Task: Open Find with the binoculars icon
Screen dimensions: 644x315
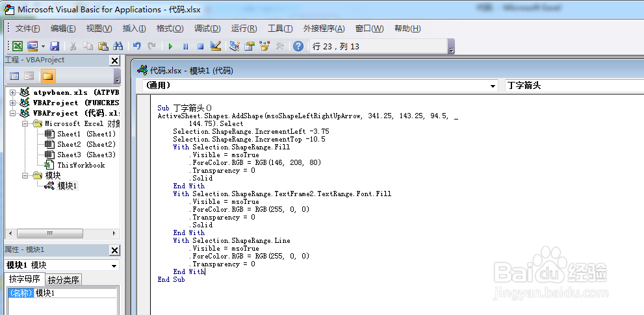Action: [x=118, y=46]
